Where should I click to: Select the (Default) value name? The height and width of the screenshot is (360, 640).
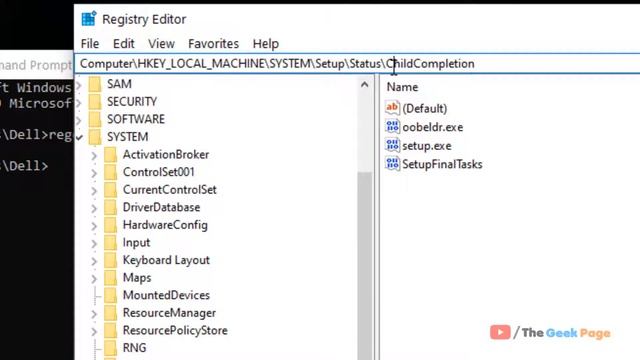[425, 108]
